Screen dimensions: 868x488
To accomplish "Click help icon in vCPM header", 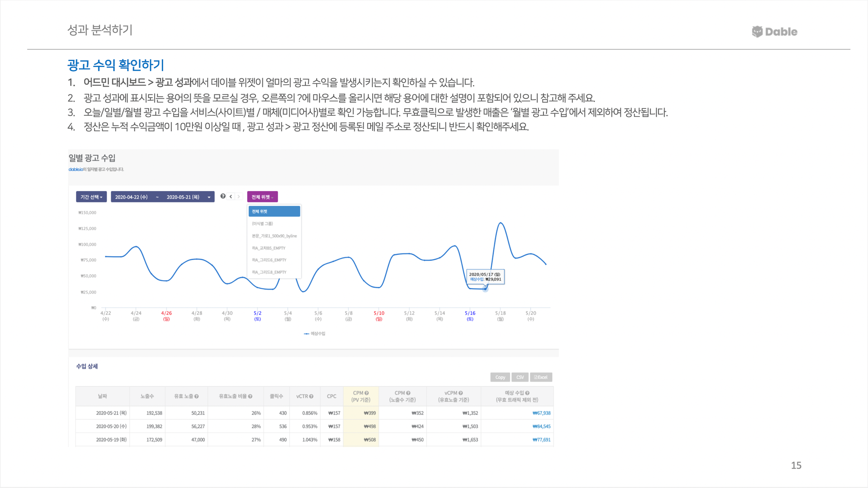I will click(461, 393).
